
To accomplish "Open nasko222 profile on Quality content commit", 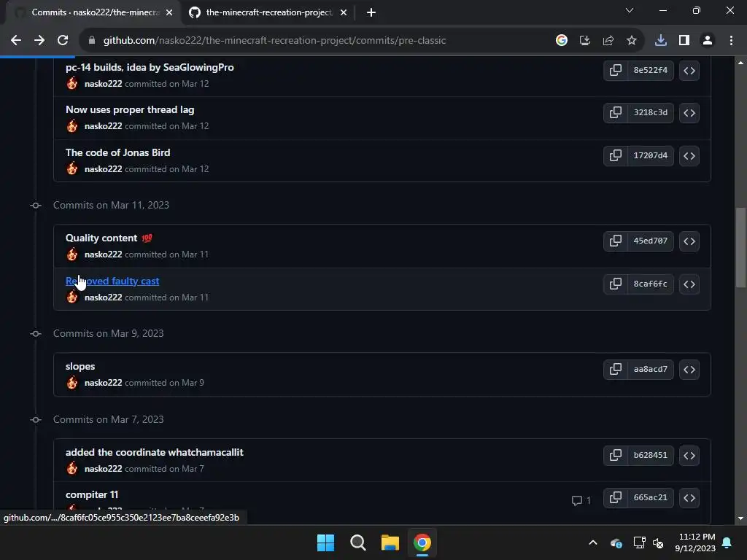I will coord(103,254).
